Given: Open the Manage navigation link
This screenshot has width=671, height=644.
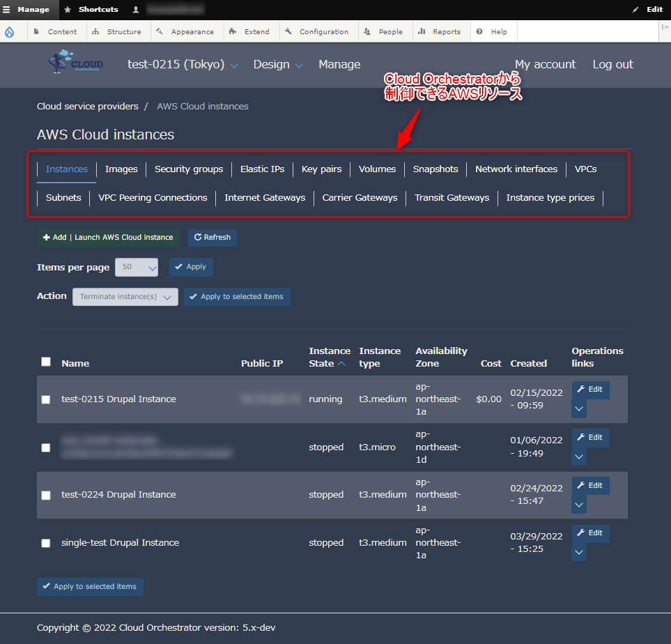Looking at the screenshot, I should point(339,65).
